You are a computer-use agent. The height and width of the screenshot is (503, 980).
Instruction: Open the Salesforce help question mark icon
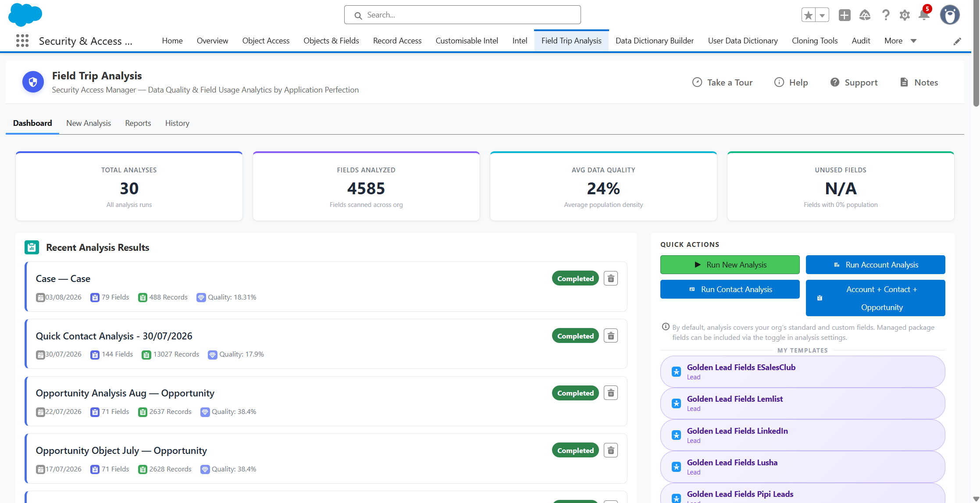(x=886, y=15)
